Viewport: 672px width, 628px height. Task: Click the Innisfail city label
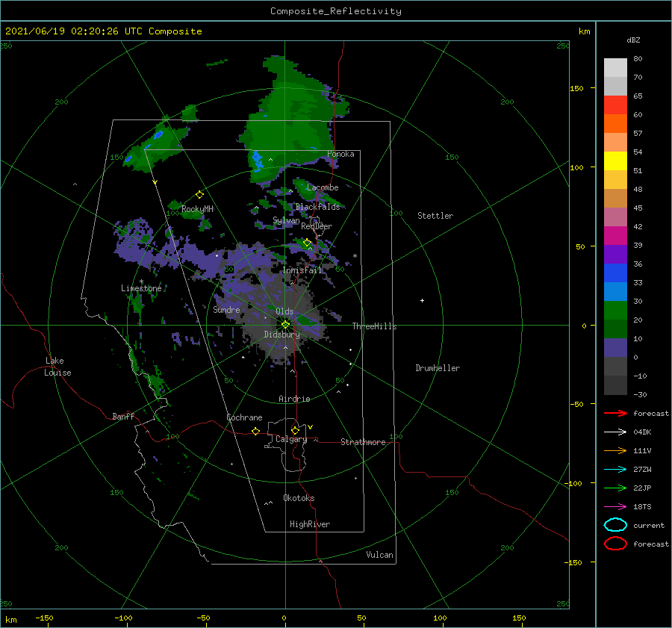point(302,270)
